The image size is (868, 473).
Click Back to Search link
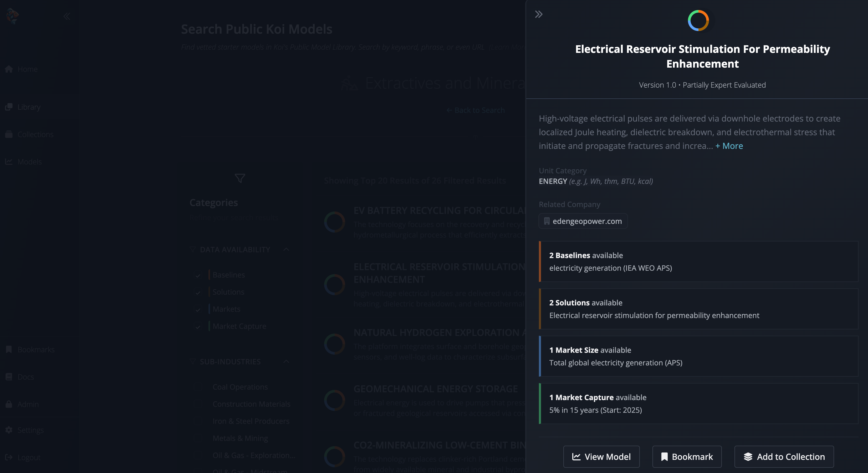point(476,110)
